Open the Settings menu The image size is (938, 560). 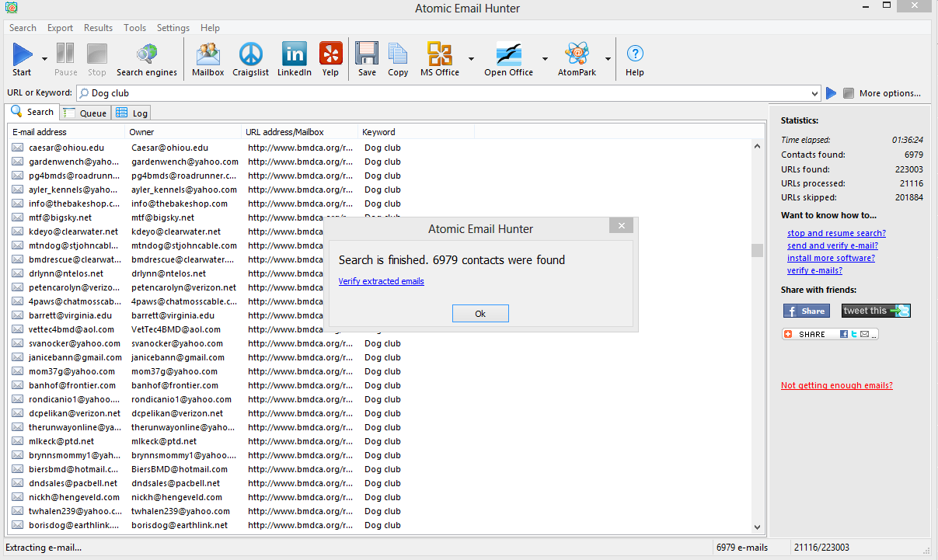click(173, 28)
